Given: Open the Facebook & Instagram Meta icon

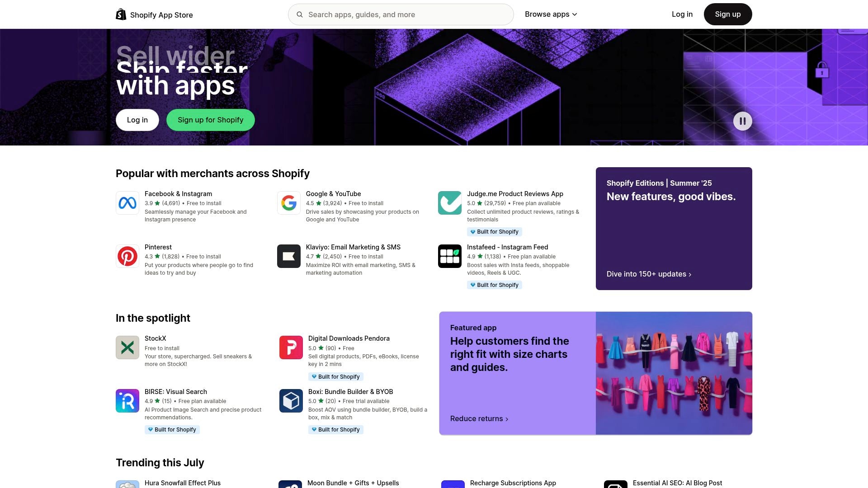Looking at the screenshot, I should (127, 203).
